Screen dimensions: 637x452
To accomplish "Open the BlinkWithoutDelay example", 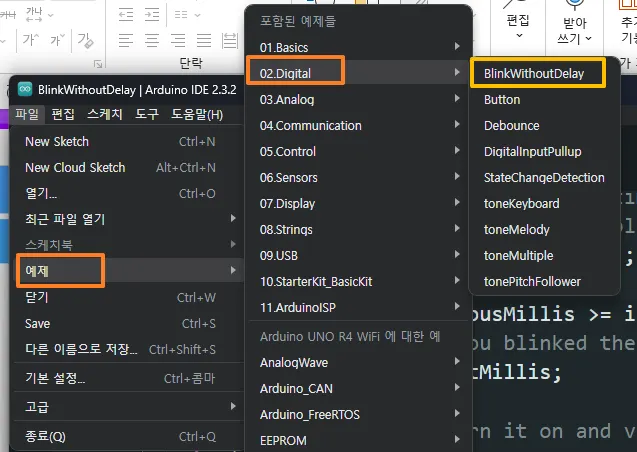I will [544, 74].
